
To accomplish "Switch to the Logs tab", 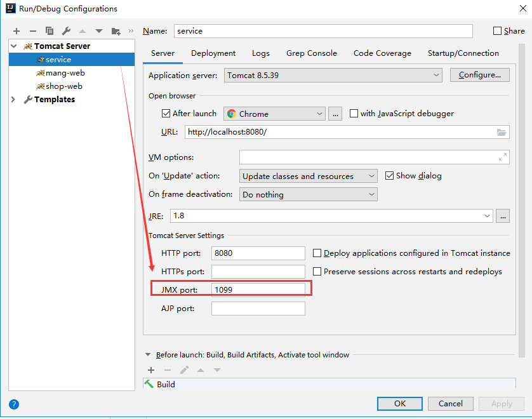I will [260, 53].
